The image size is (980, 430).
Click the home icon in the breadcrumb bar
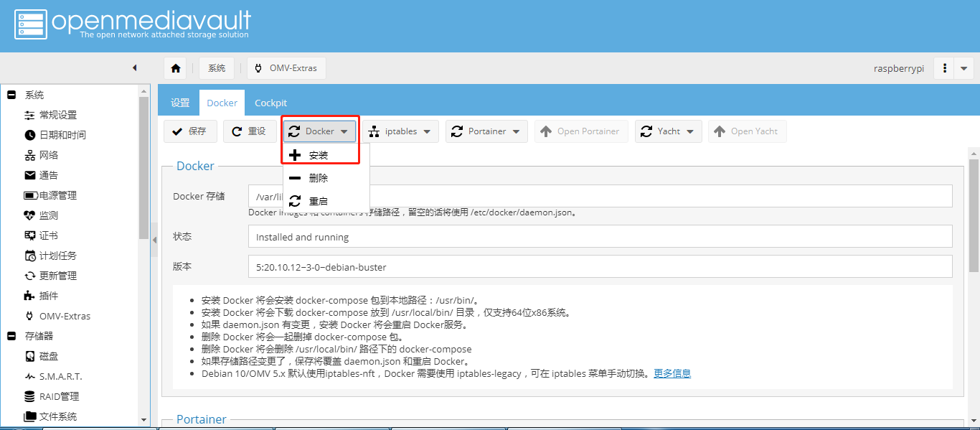click(x=175, y=67)
